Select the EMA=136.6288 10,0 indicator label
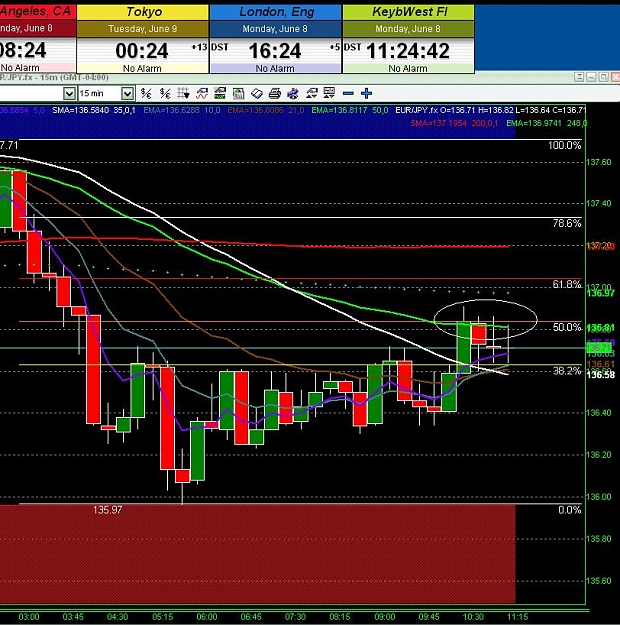The image size is (620, 625). point(182,110)
